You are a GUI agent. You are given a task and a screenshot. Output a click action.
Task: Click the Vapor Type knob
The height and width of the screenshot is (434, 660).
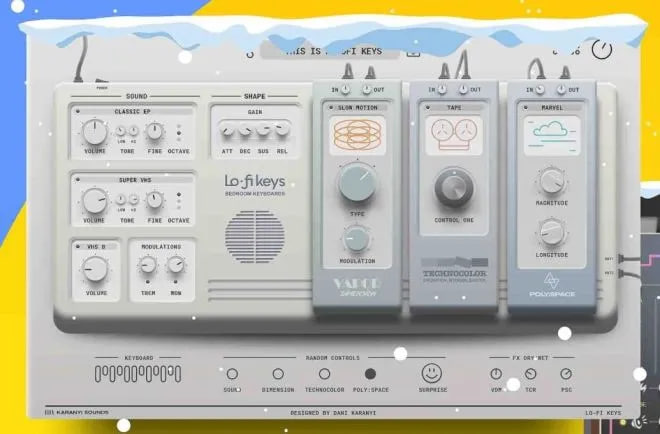tap(357, 182)
